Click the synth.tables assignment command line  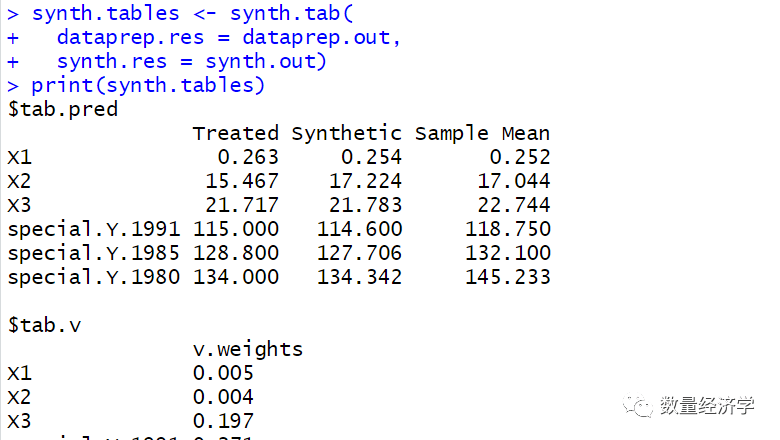pos(181,13)
